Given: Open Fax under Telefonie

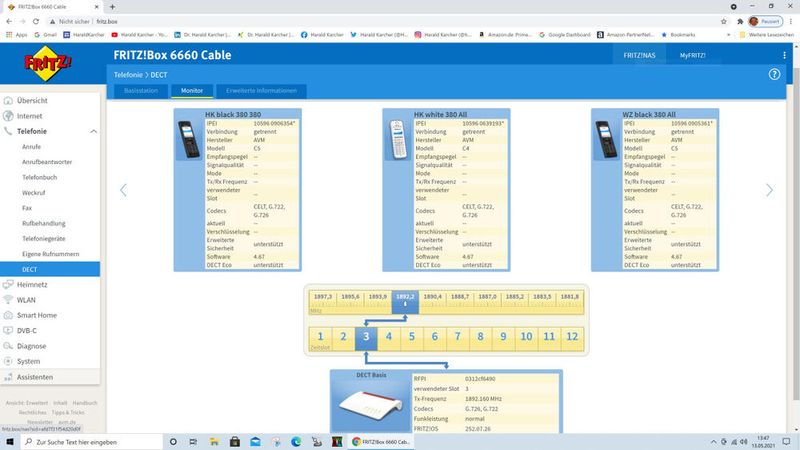Looking at the screenshot, I should click(27, 208).
